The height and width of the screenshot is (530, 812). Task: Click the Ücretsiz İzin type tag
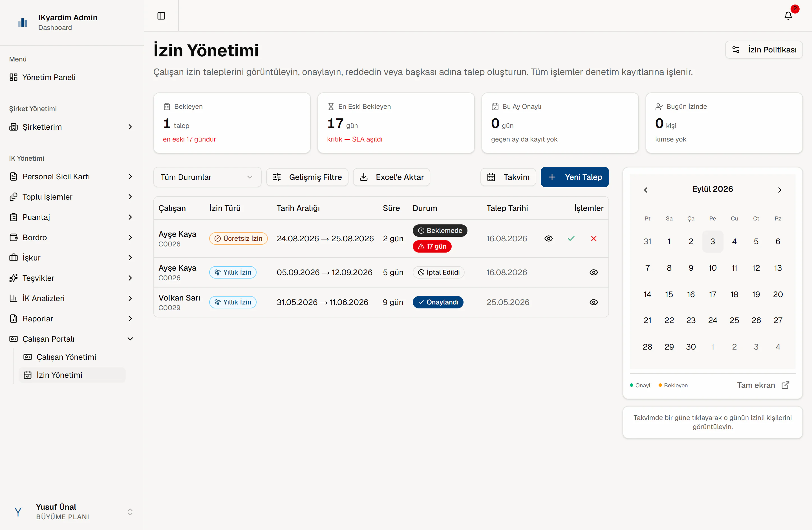(x=238, y=238)
